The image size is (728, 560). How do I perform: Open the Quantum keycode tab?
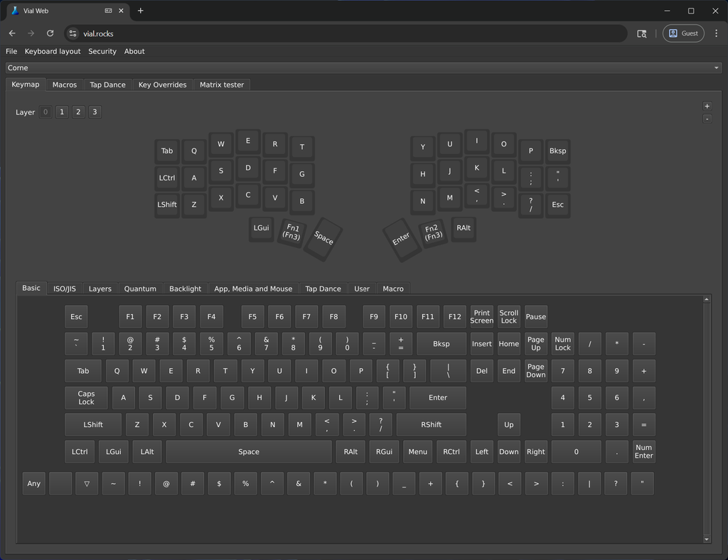[x=140, y=289]
